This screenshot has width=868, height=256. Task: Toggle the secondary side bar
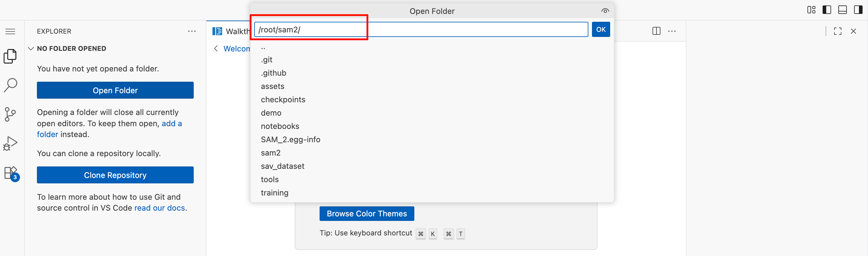tap(858, 10)
